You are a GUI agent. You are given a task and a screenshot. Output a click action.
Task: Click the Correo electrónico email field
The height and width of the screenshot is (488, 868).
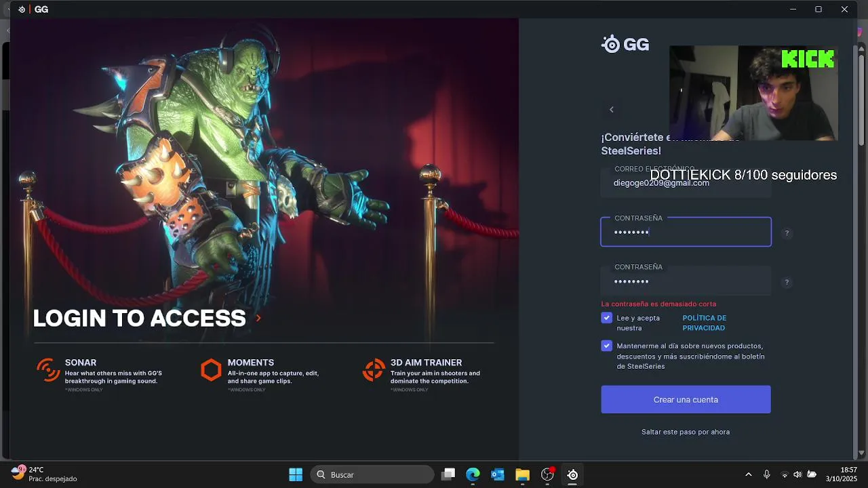click(686, 182)
